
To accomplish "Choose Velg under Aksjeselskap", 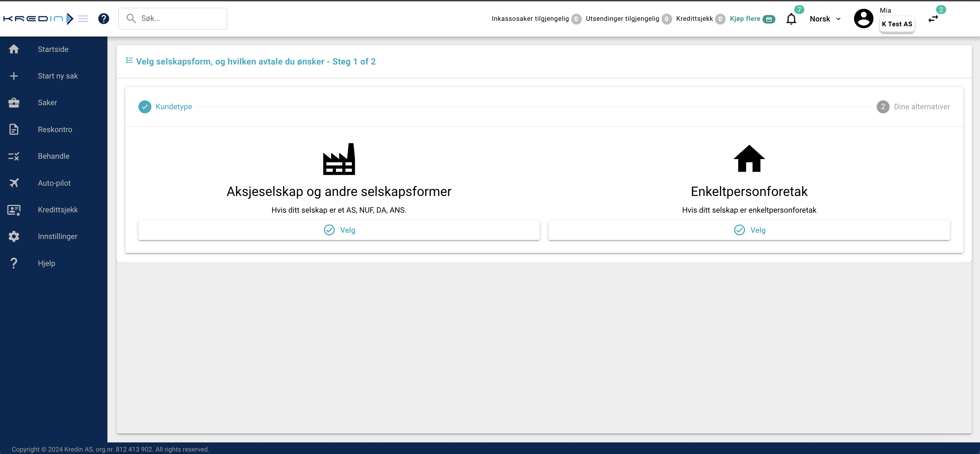I will 339,230.
